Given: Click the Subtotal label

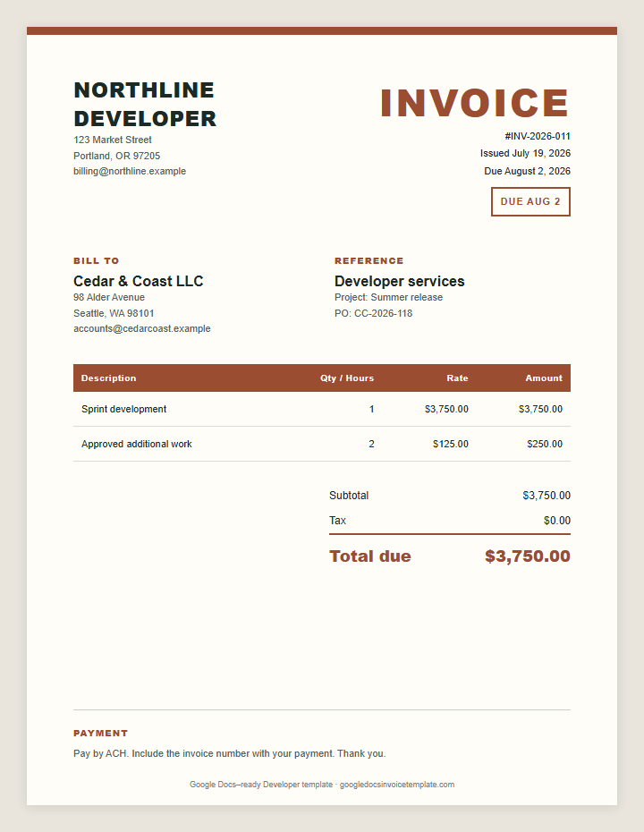Looking at the screenshot, I should point(349,495).
